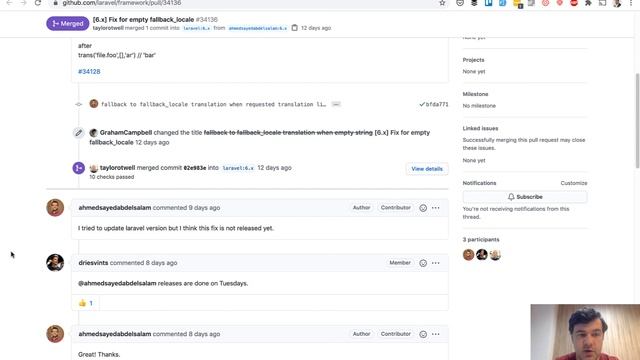640x360 pixels.
Task: Open the fallback_locale translation commit message link
Action: tap(213, 104)
